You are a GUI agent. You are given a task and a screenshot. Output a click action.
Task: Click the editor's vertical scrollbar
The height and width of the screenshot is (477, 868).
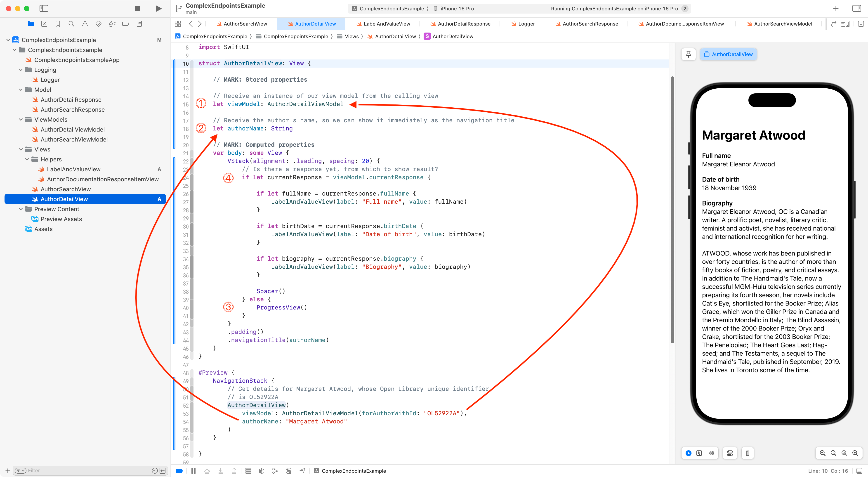click(672, 209)
